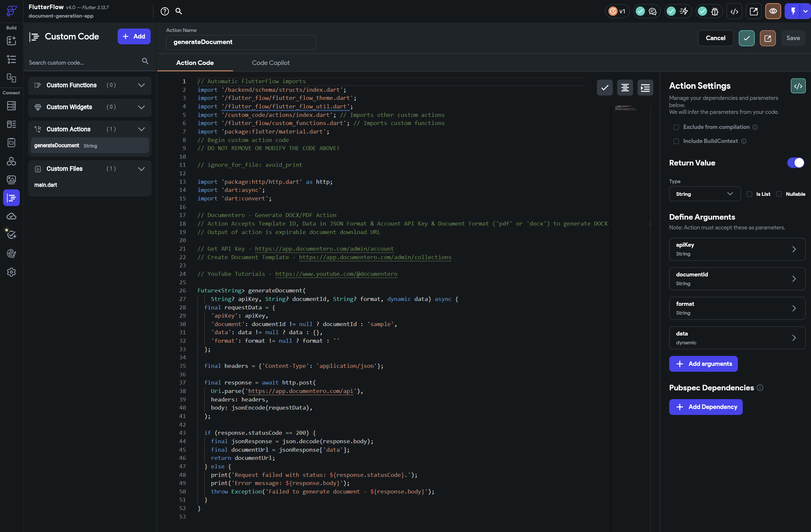
Task: Check the Is List checkbox
Action: click(x=749, y=194)
